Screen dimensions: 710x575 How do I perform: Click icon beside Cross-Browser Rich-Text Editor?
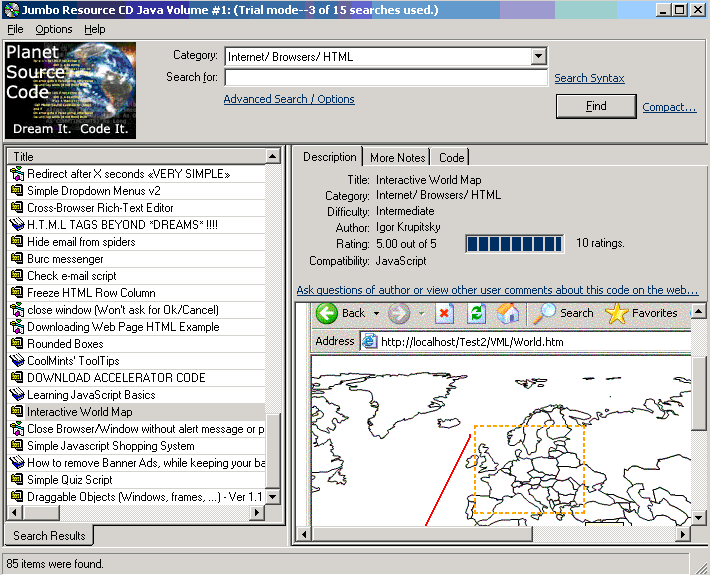[17, 208]
